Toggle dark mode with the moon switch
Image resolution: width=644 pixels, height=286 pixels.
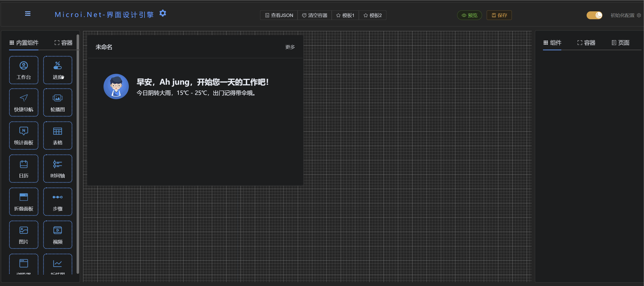tap(595, 15)
